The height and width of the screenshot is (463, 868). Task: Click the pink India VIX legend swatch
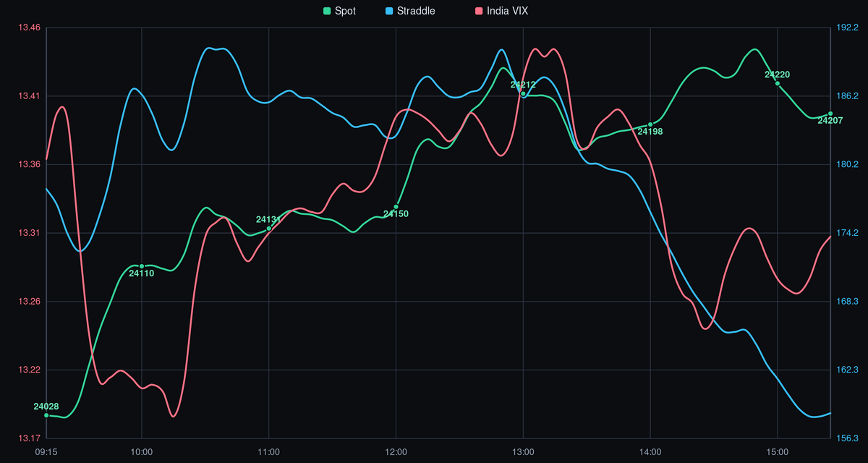478,11
